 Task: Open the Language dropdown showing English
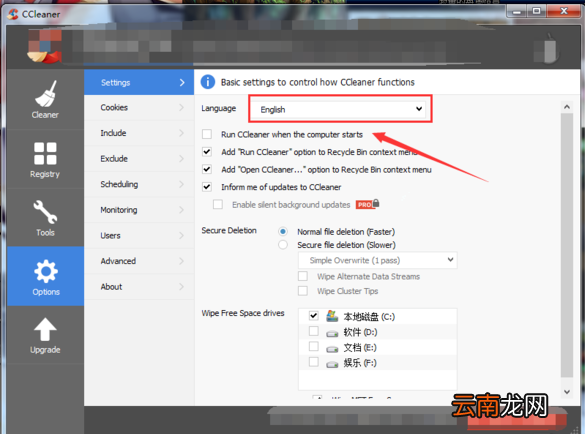(338, 109)
